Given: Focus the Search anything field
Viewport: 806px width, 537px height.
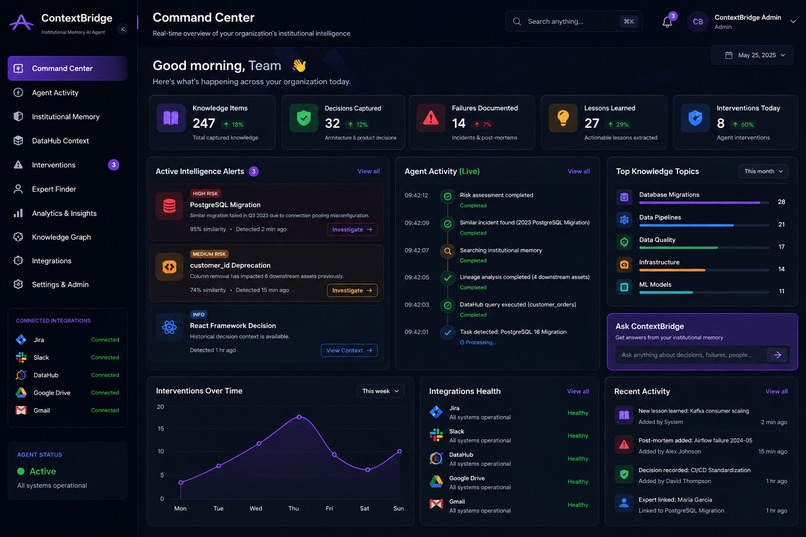Looking at the screenshot, I should point(574,22).
